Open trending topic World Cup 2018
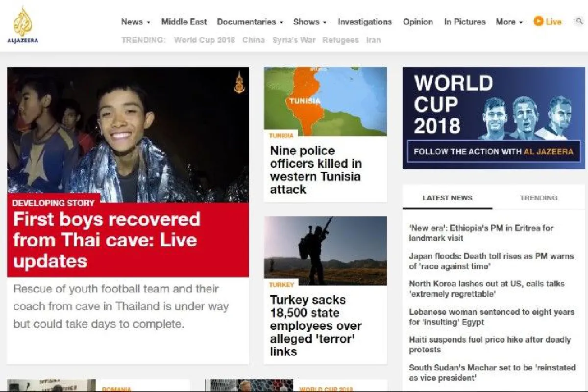 pos(204,40)
